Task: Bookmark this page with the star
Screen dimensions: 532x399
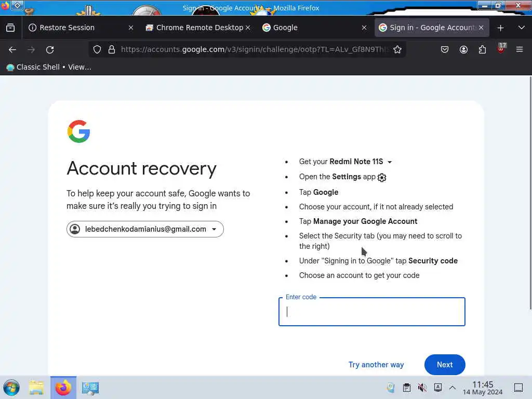Action: point(397,49)
